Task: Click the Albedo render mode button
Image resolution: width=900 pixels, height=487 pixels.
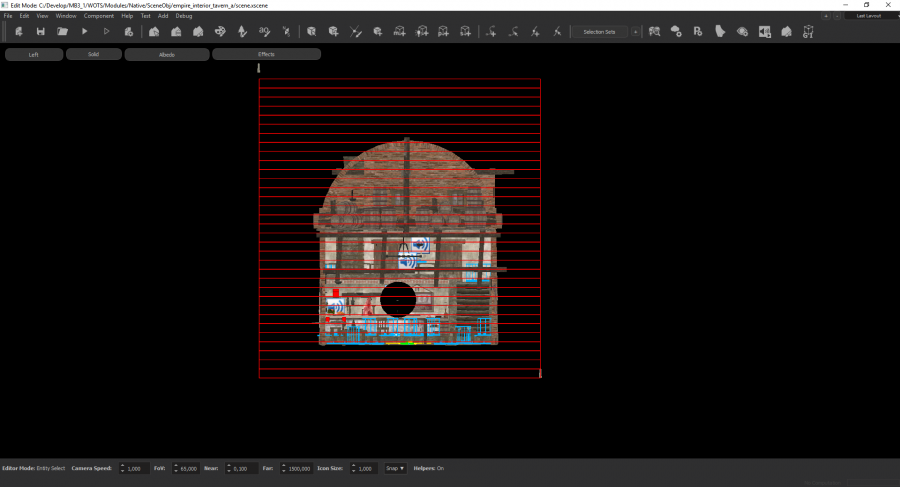Action: tap(167, 54)
